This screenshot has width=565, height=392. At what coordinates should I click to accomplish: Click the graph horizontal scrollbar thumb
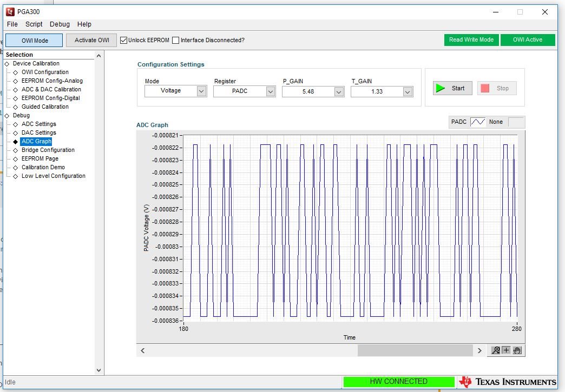pos(415,350)
